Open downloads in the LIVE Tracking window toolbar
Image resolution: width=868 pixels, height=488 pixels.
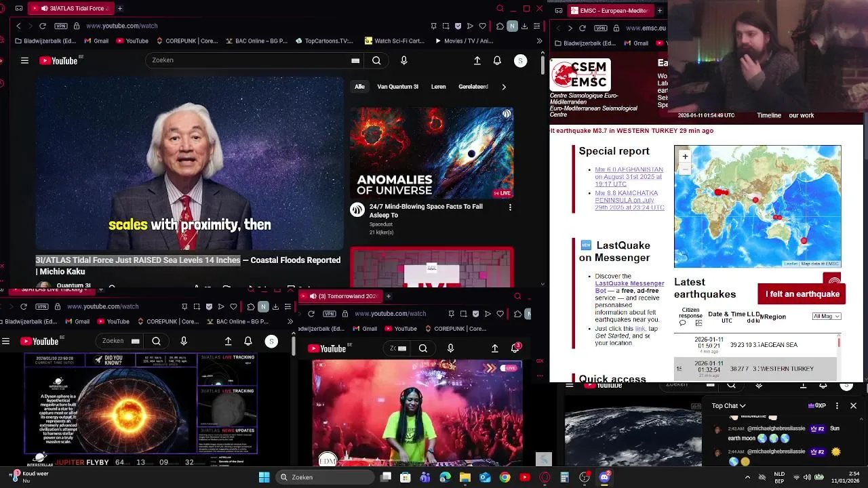(x=275, y=306)
